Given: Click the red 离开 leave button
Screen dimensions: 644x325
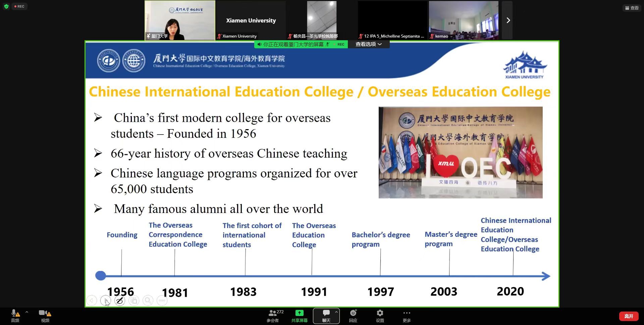Looking at the screenshot, I should [x=629, y=316].
